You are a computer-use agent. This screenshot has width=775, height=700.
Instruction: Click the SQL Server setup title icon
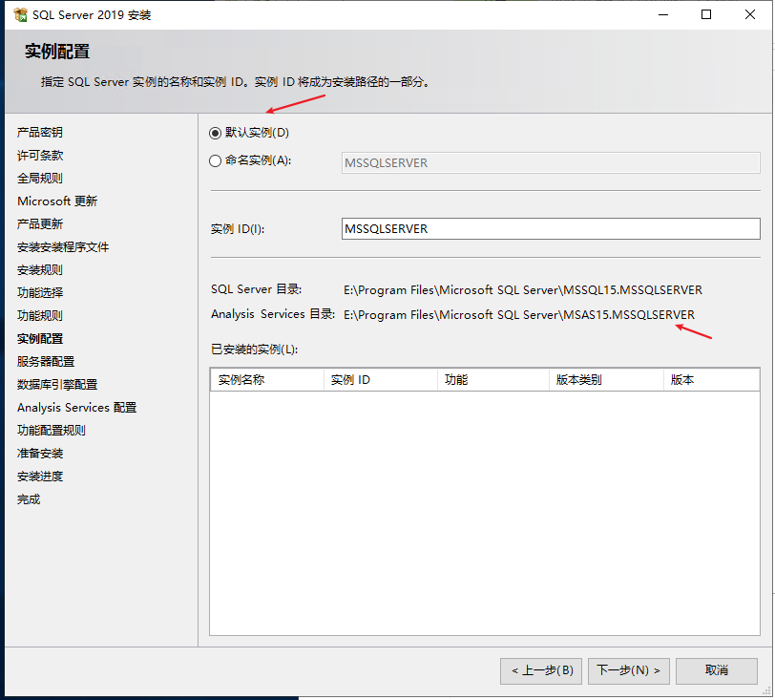20,15
